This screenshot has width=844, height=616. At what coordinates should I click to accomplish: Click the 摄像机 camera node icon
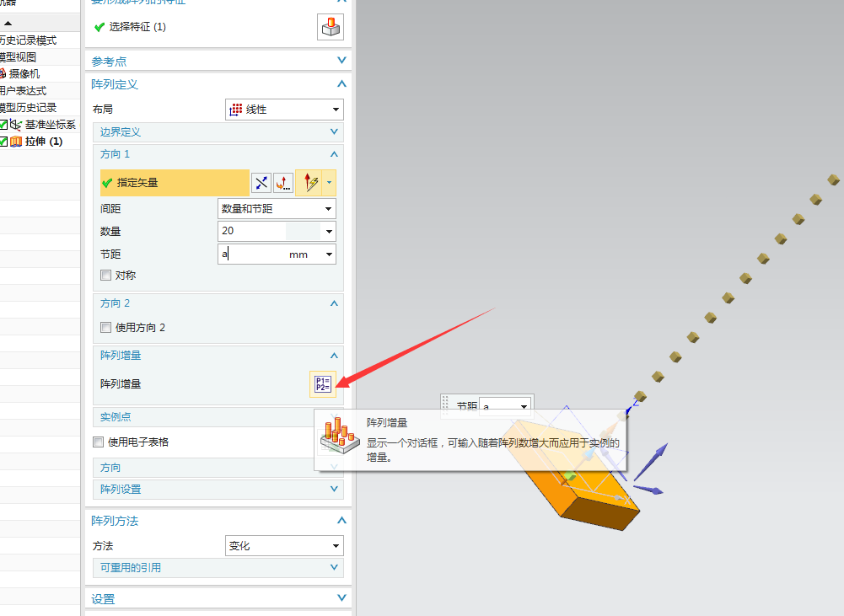point(3,73)
